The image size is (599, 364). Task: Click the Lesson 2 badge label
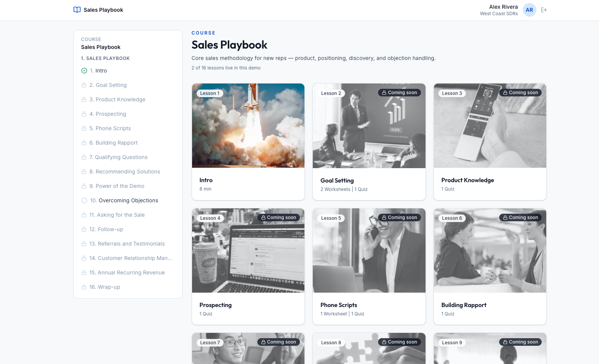[331, 93]
